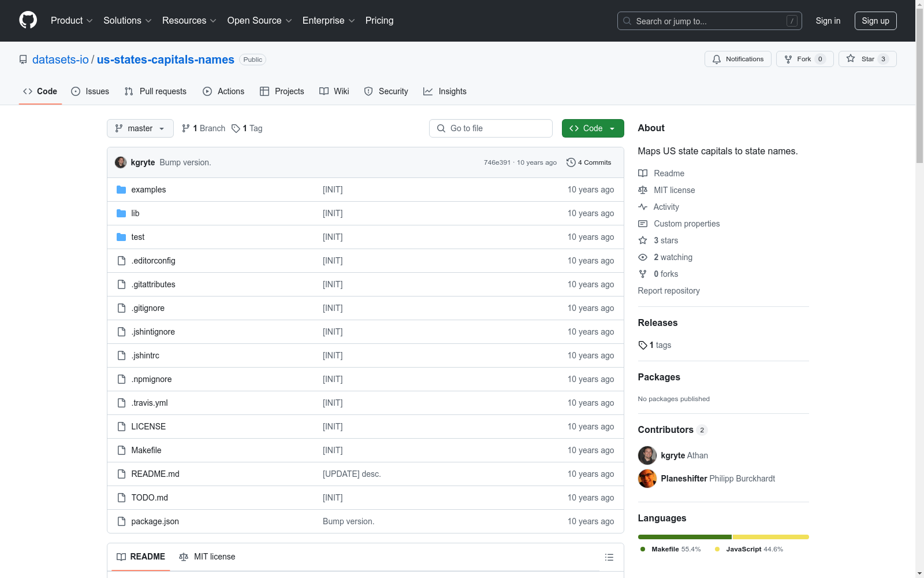Click the Custom properties icon
This screenshot has height=578, width=924.
pos(643,224)
